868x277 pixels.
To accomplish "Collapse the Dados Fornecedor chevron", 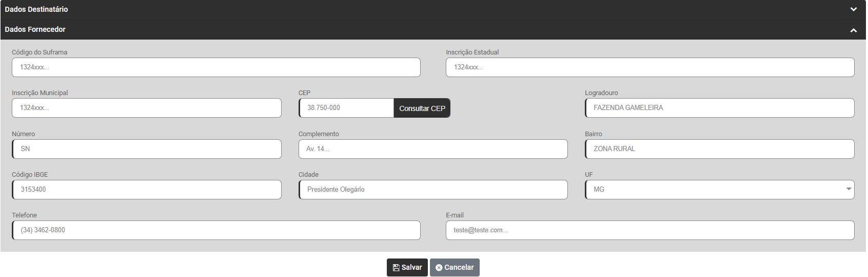I will pyautogui.click(x=853, y=30).
